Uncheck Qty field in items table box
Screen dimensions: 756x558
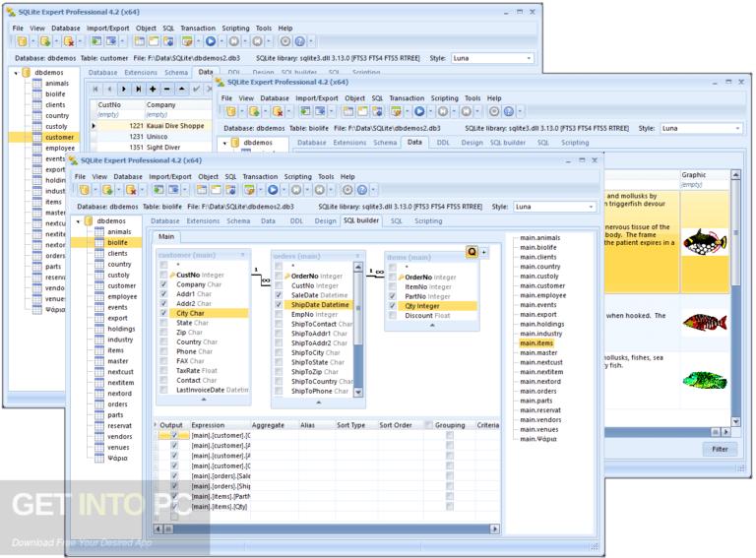coord(392,306)
